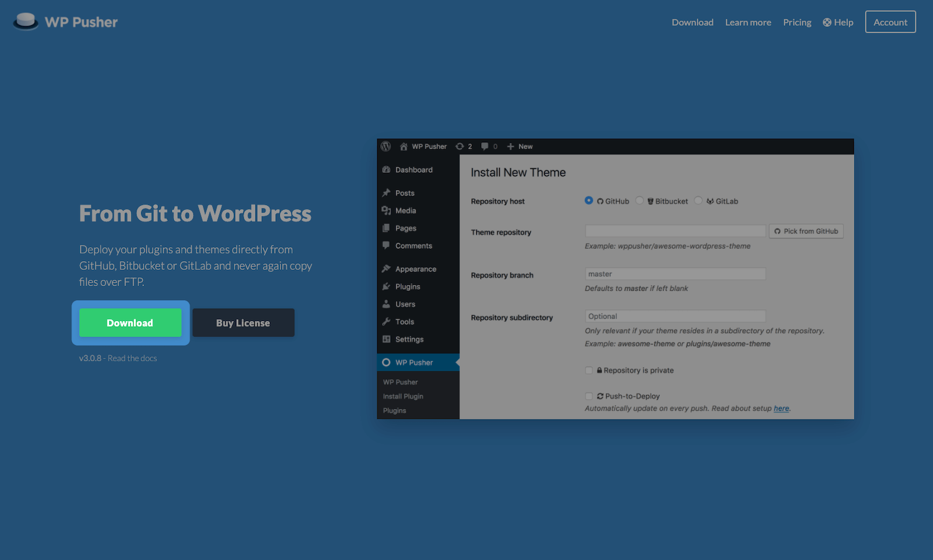Select the GitLab repository host radio

tap(698, 200)
